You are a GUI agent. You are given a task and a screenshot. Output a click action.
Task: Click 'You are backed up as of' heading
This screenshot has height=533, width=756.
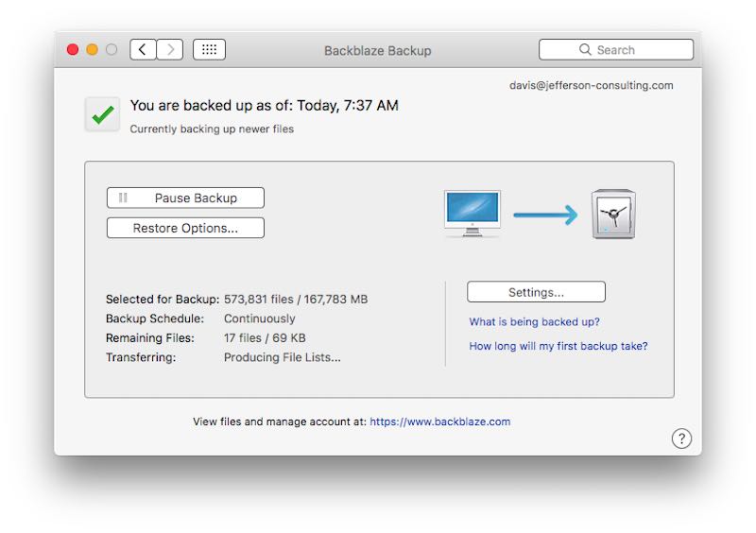(265, 105)
